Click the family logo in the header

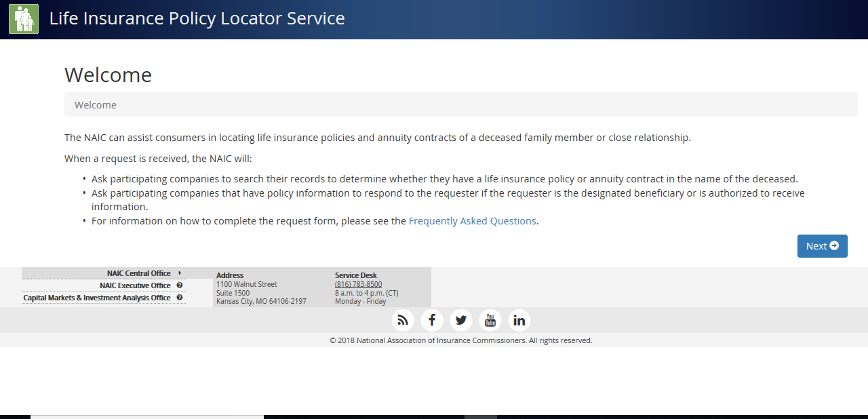(x=24, y=18)
